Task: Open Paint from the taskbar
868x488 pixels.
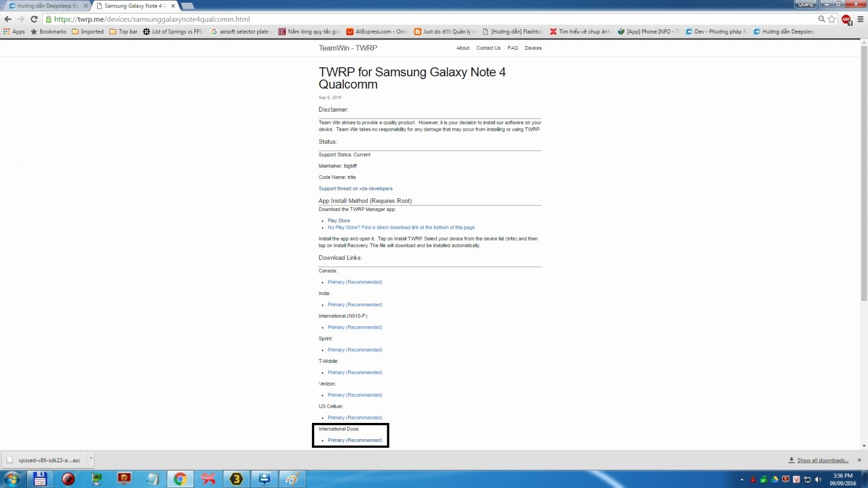Action: coord(292,479)
